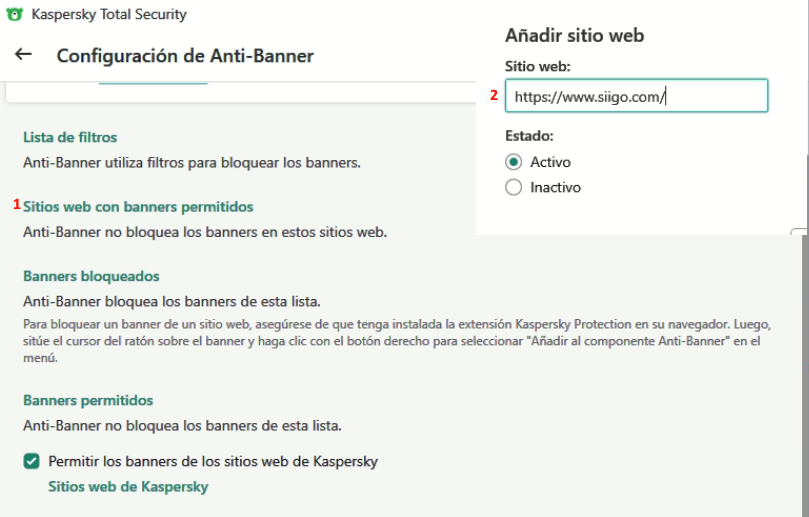Click the text Anti-Banner bloquea los banners de esta lista
This screenshot has width=809, height=517.
172,301
